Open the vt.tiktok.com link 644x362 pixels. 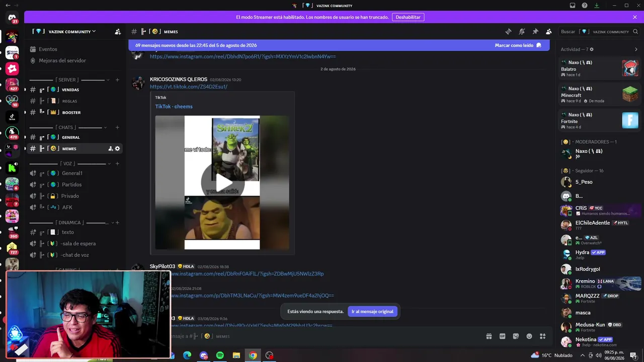click(x=189, y=86)
